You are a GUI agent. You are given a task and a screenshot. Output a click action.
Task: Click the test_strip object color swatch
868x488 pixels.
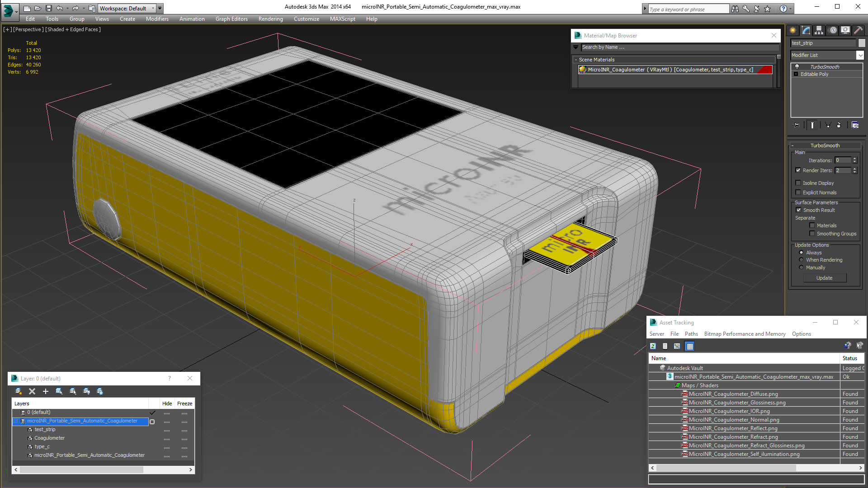862,43
